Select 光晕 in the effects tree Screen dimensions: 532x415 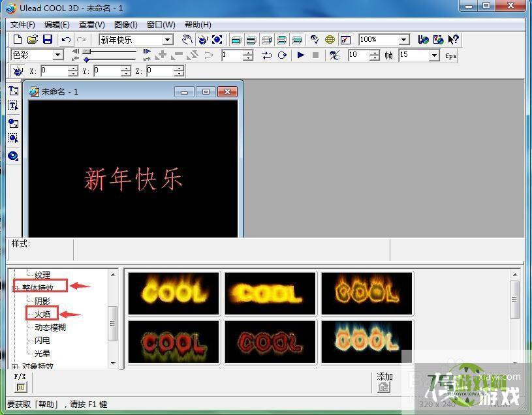pos(42,353)
